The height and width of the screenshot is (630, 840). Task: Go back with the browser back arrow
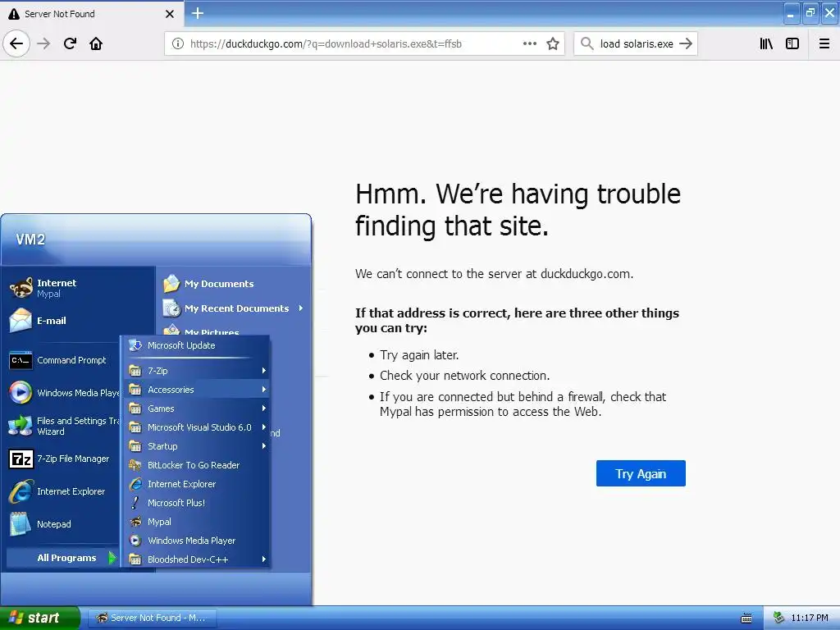click(x=16, y=43)
